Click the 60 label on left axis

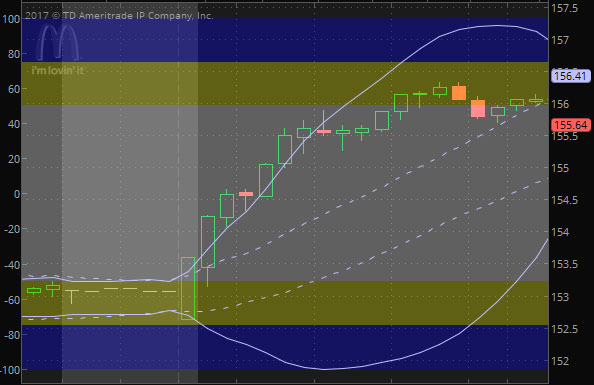click(x=14, y=89)
